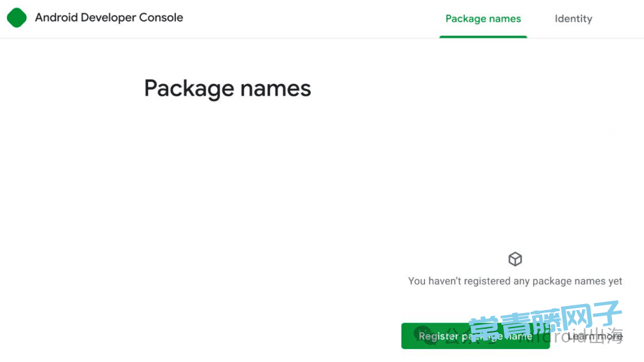Click the empty-state package cube icon
Image resolution: width=644 pixels, height=362 pixels.
pos(515,259)
